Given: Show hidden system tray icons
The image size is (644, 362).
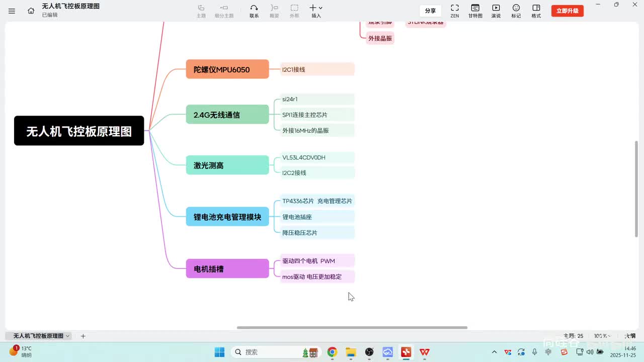Looking at the screenshot, I should (494, 352).
